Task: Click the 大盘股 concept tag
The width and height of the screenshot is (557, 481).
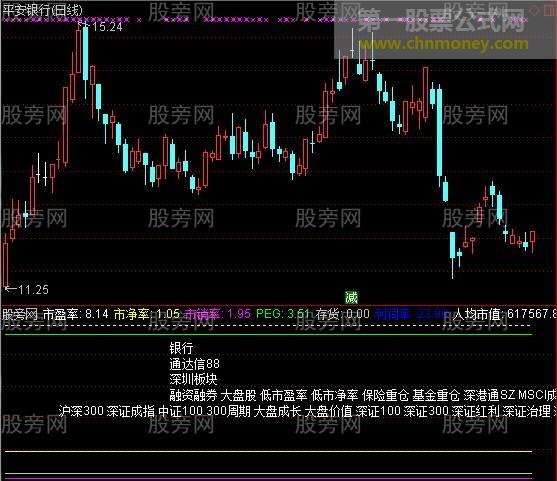Action: coord(238,395)
